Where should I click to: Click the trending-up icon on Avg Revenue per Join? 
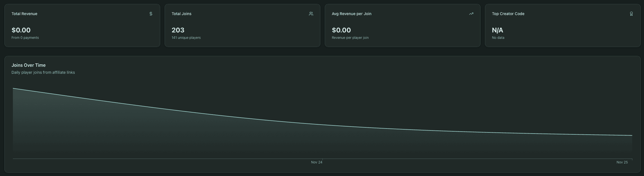pos(471,13)
